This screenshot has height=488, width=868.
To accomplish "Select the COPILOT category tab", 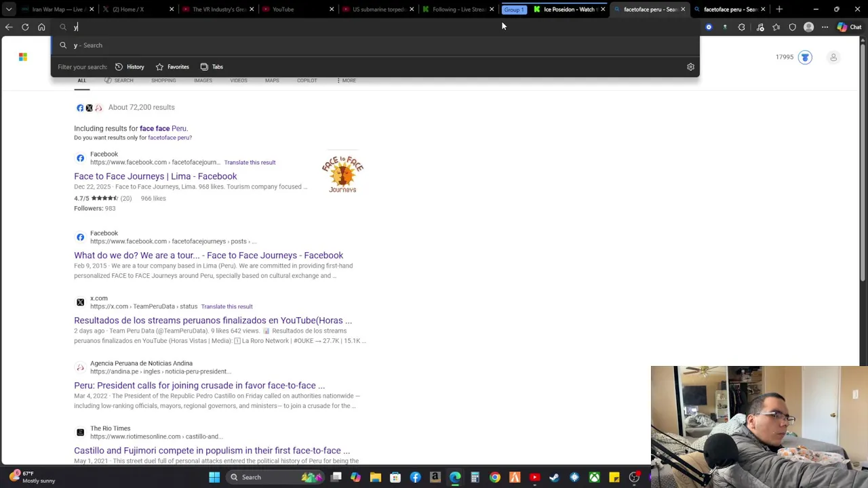I will point(307,81).
